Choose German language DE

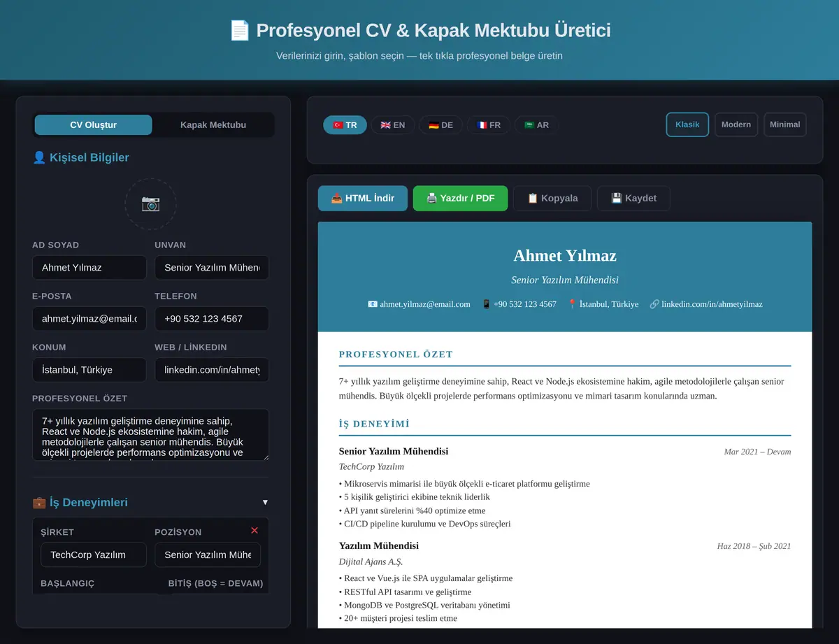(440, 125)
